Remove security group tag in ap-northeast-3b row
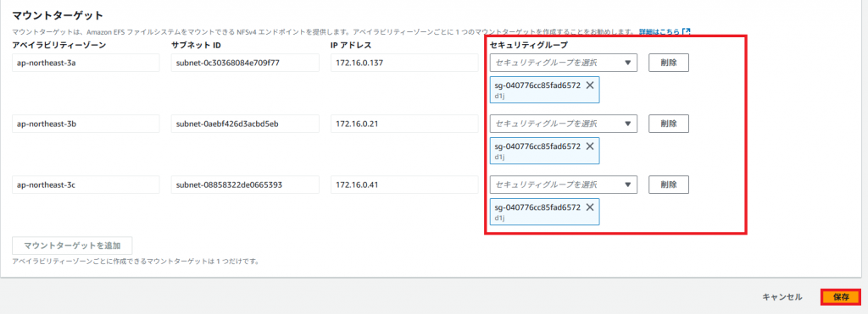The image size is (868, 314). 590,146
